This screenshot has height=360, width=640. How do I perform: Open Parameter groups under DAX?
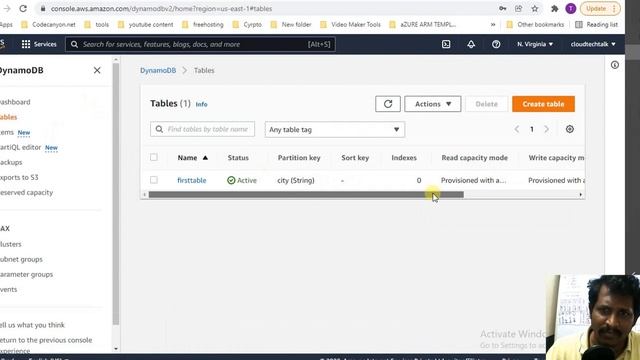(26, 274)
